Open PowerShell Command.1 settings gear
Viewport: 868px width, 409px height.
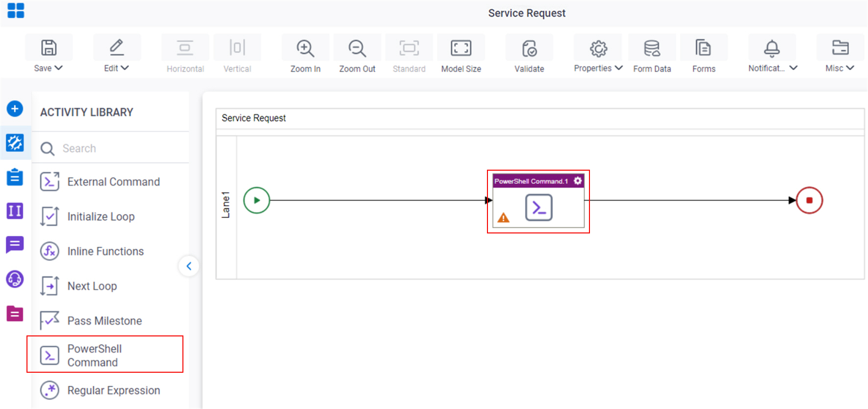pos(578,181)
